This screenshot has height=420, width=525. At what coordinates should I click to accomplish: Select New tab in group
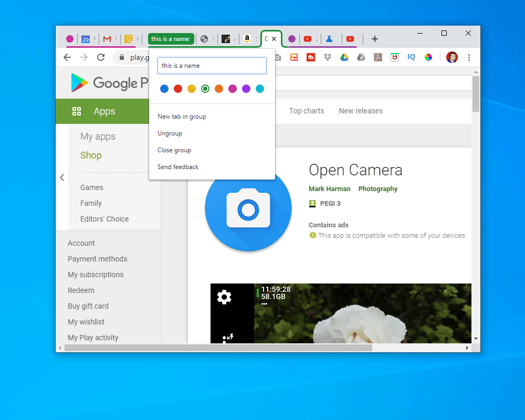pos(181,116)
